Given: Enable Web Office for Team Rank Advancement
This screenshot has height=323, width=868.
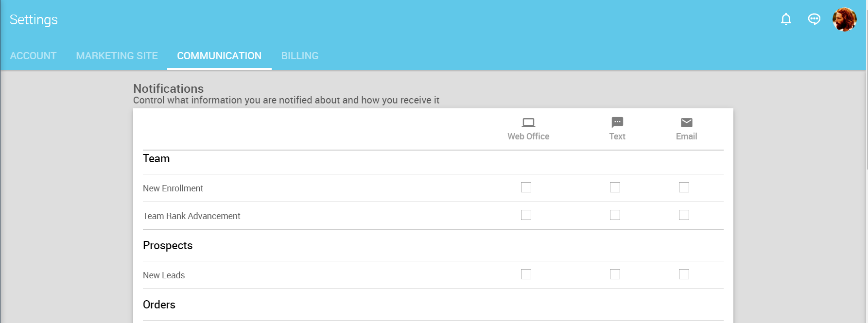Looking at the screenshot, I should (x=526, y=215).
